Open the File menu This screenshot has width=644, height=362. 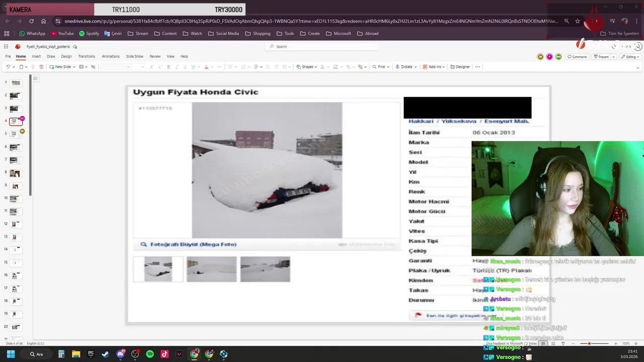click(8, 56)
